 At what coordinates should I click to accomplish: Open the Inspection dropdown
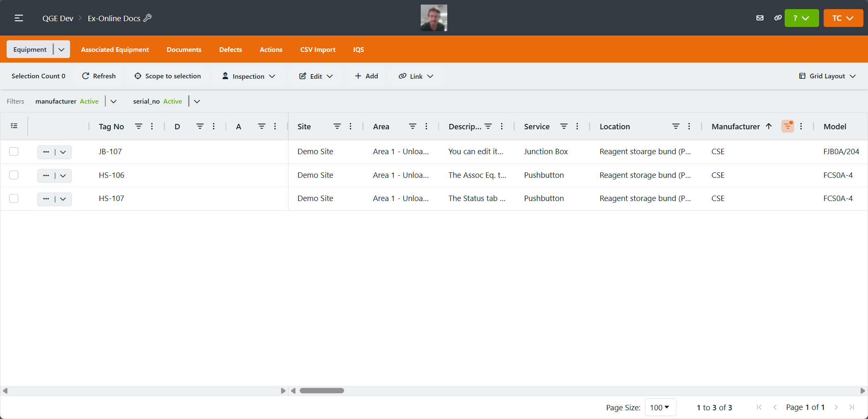(249, 76)
